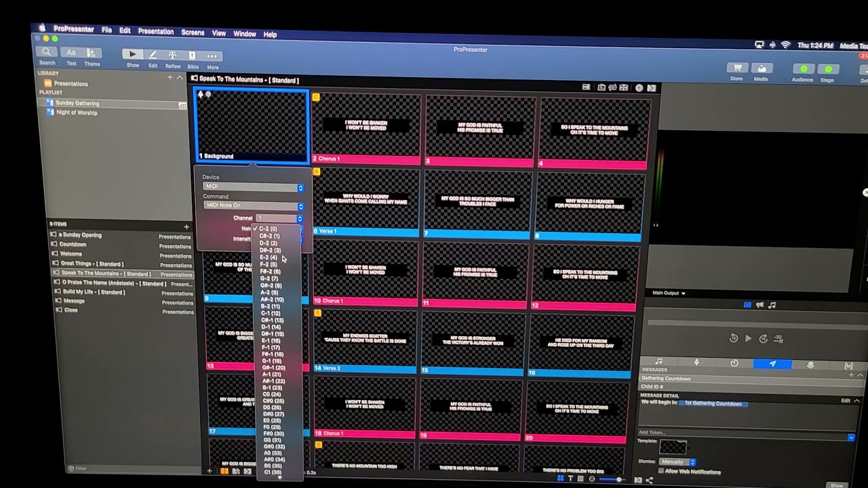Jump to the last 30 seconds of media
This screenshot has width=868, height=488.
pyautogui.click(x=778, y=339)
